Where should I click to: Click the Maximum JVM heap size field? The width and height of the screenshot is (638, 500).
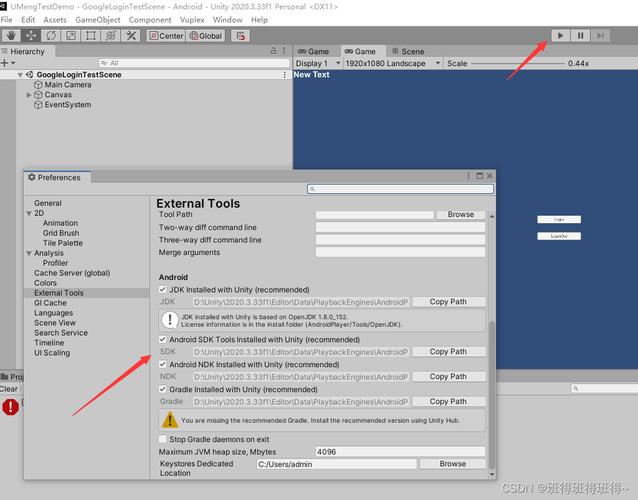400,452
